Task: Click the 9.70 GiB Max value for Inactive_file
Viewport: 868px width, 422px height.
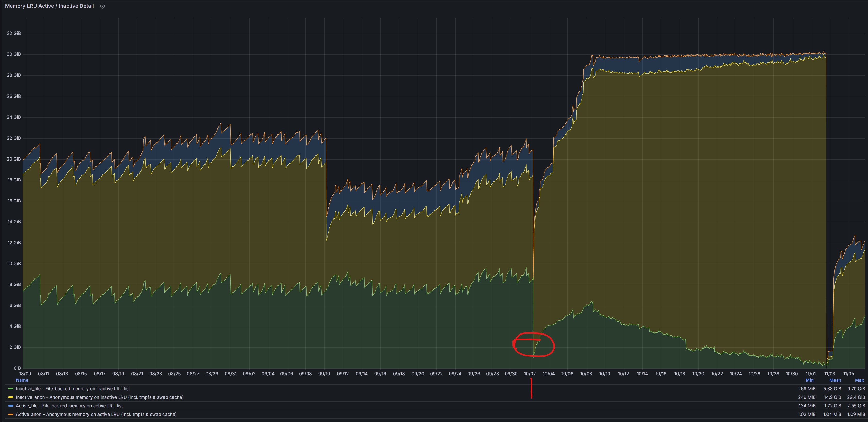Action: [856, 389]
